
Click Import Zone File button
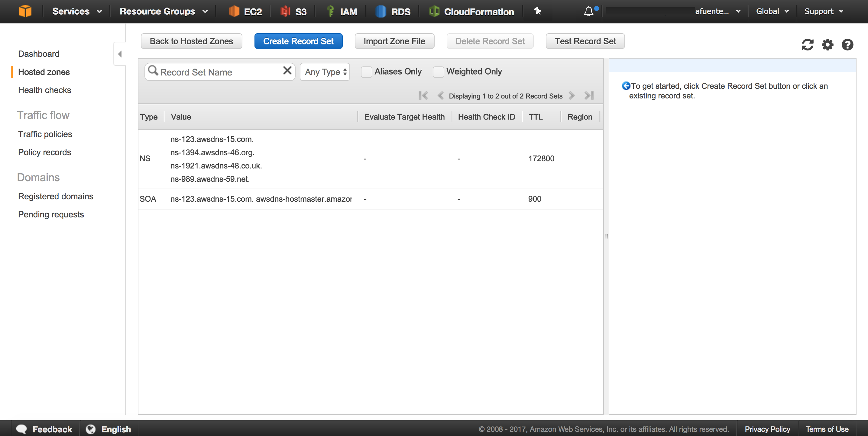point(394,41)
